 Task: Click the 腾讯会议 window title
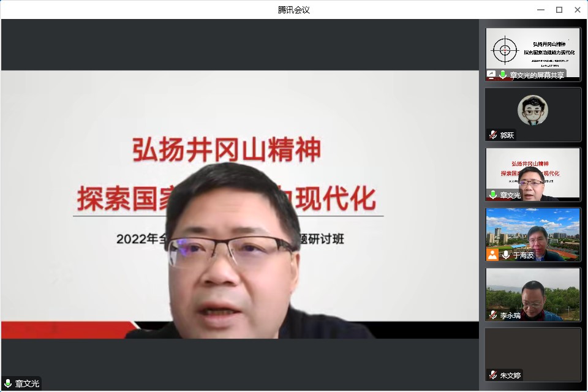[294, 10]
